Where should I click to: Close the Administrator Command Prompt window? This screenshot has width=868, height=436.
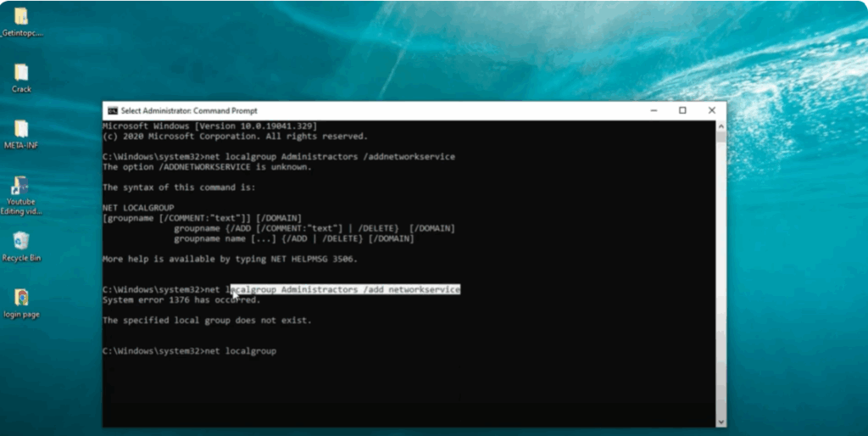tap(712, 110)
